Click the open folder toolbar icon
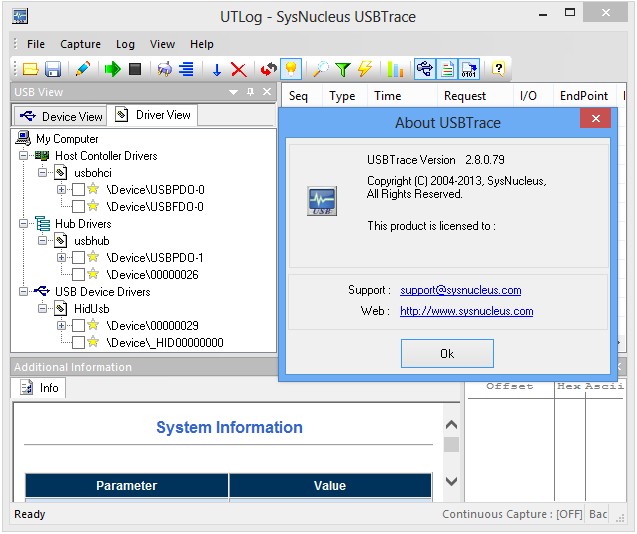 (x=31, y=69)
